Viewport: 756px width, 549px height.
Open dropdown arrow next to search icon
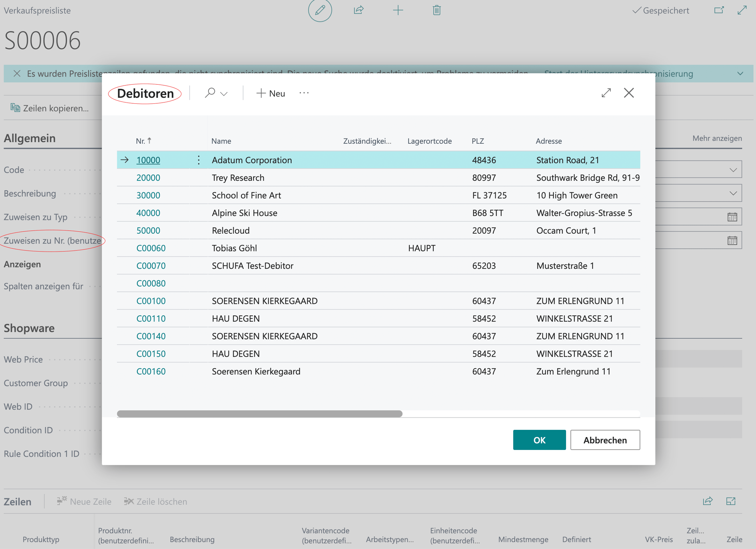coord(224,94)
